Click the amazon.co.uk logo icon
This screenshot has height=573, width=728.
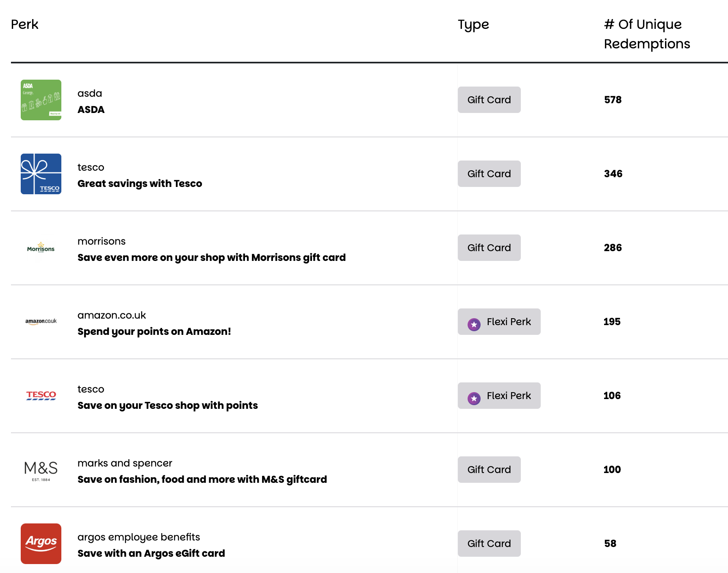click(x=41, y=321)
